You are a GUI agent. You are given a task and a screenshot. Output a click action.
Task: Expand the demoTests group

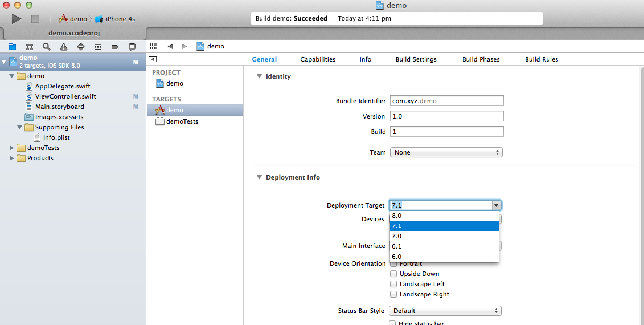[11, 148]
